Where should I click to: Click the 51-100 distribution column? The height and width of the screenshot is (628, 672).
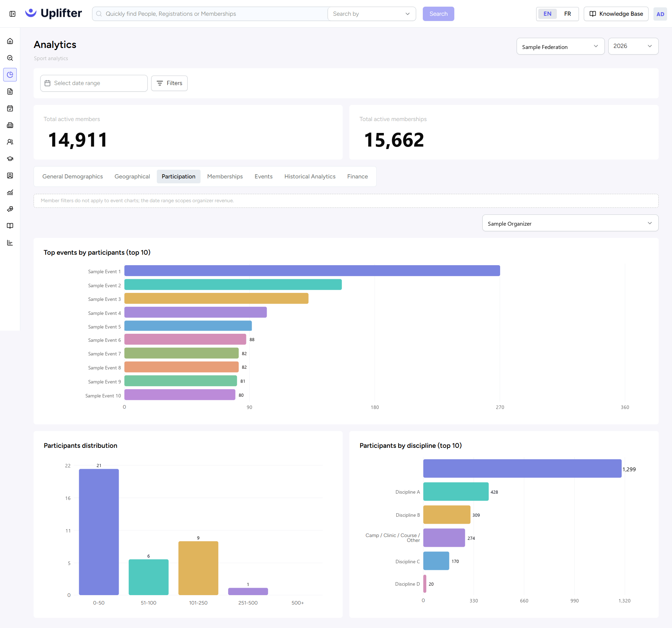coord(149,577)
